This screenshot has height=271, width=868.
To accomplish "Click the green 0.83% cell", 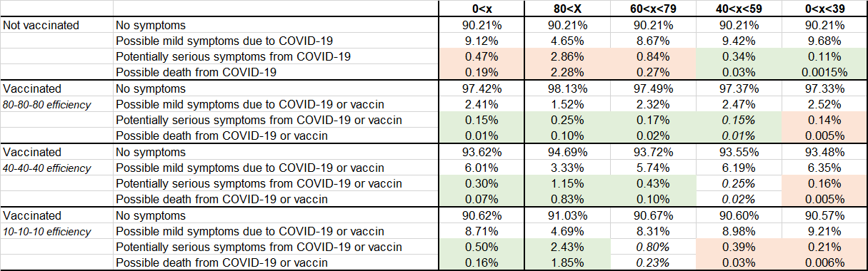I will [x=565, y=199].
